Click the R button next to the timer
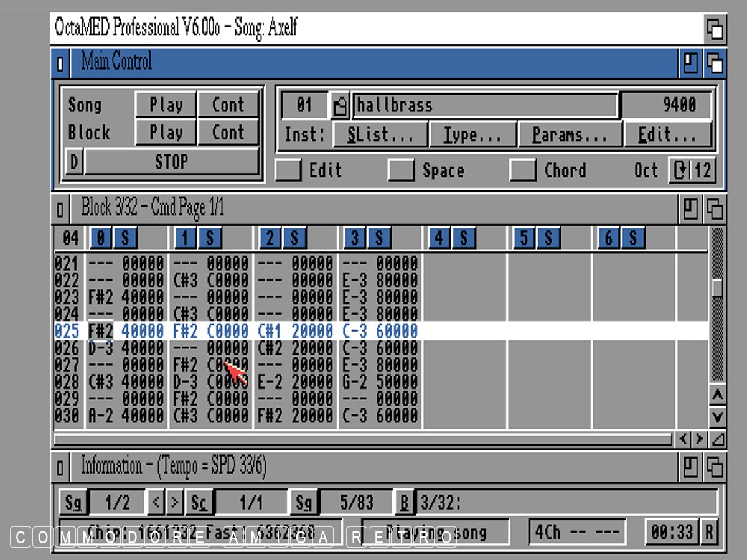Image resolution: width=747 pixels, height=560 pixels. [708, 532]
